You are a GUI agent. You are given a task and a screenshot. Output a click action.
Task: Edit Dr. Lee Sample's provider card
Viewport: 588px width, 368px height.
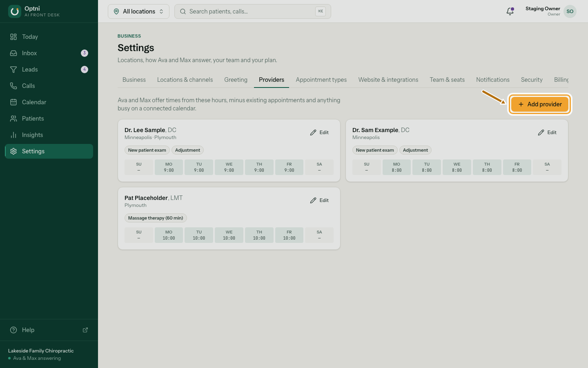pyautogui.click(x=319, y=132)
